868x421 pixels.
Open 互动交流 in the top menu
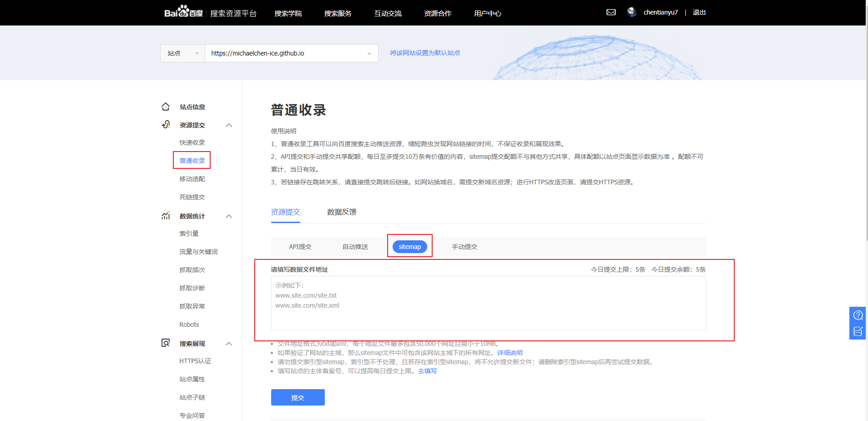(x=388, y=13)
